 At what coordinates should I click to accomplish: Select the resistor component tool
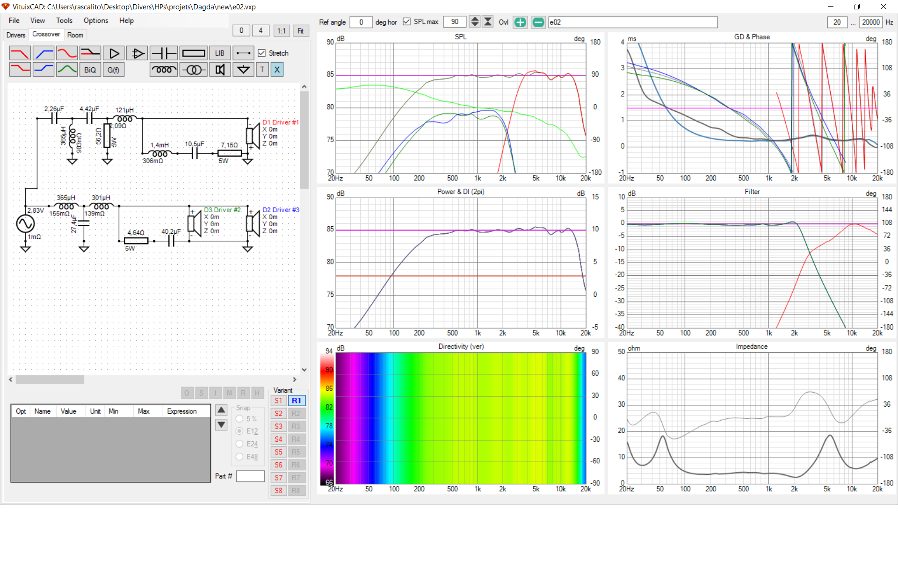(193, 53)
